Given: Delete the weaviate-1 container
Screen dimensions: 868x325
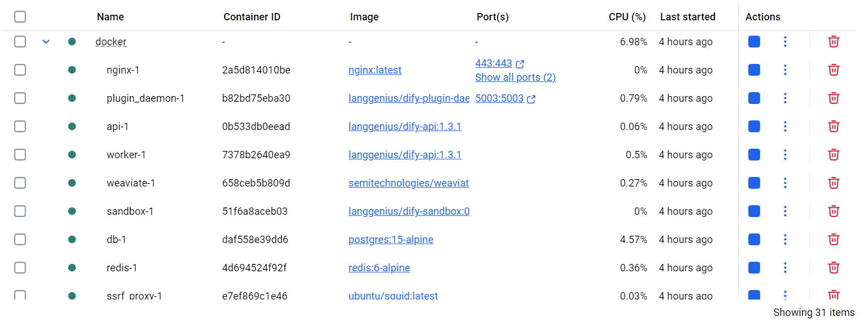Looking at the screenshot, I should click(x=833, y=183).
